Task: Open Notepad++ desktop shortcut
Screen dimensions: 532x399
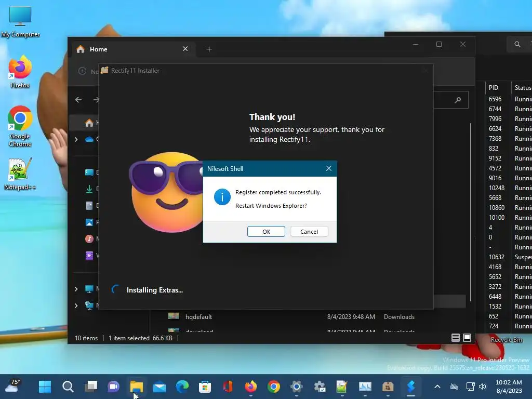Action: click(20, 174)
